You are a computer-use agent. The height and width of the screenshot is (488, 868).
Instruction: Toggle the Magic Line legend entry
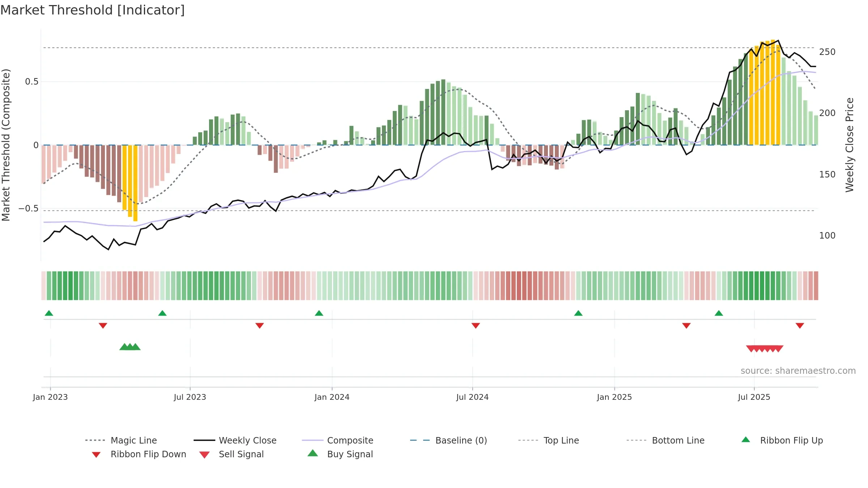pyautogui.click(x=121, y=440)
